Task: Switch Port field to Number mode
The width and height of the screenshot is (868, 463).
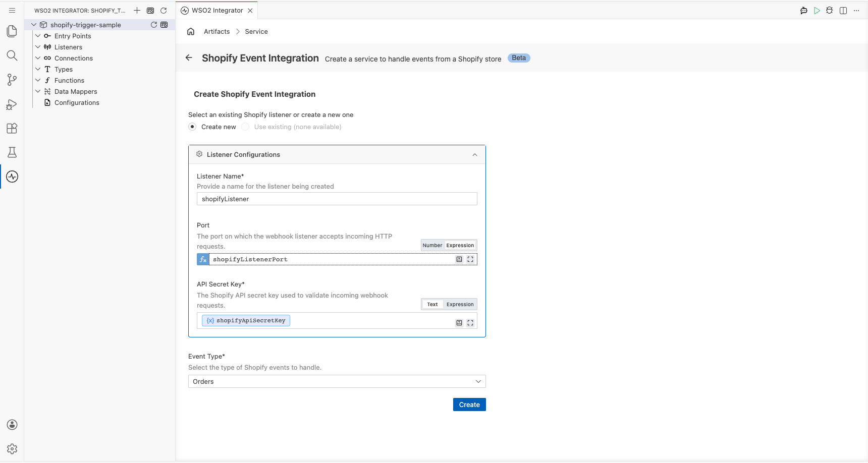Action: tap(432, 245)
